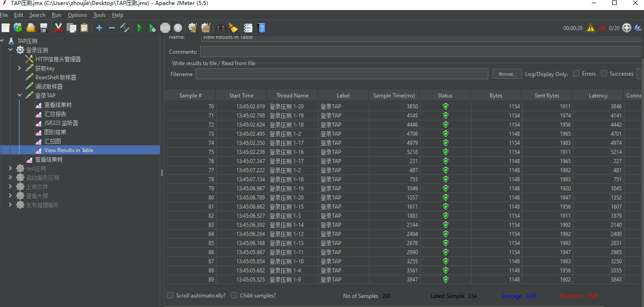Click into the Filename input field
The image size is (644, 307).
coord(341,74)
